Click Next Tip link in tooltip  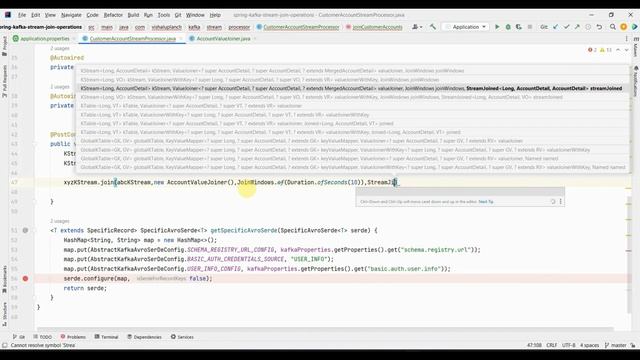point(486,202)
